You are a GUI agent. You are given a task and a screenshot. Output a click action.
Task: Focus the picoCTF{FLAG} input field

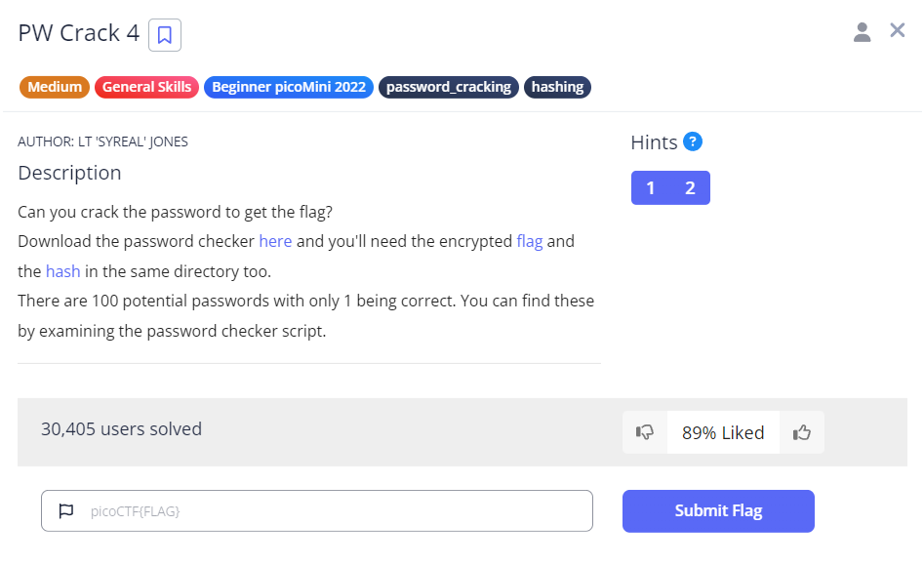[332, 510]
